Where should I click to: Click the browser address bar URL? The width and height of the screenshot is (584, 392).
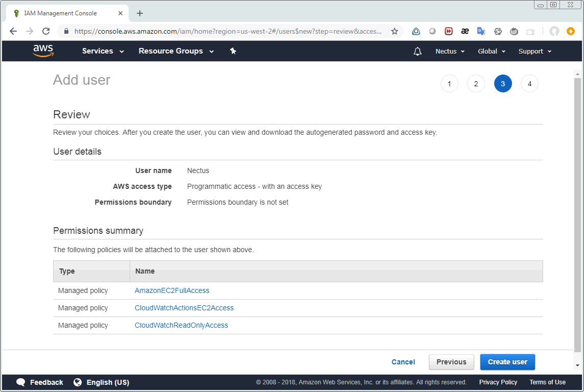click(x=228, y=31)
